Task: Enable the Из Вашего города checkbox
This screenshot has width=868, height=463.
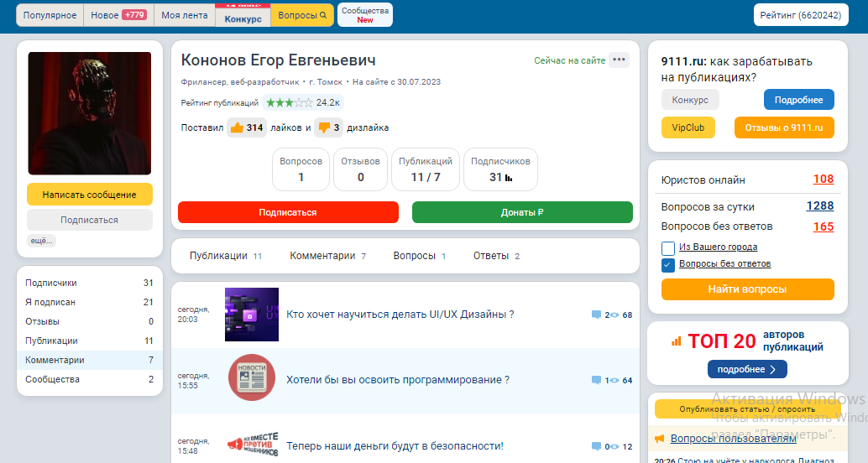Action: point(668,247)
